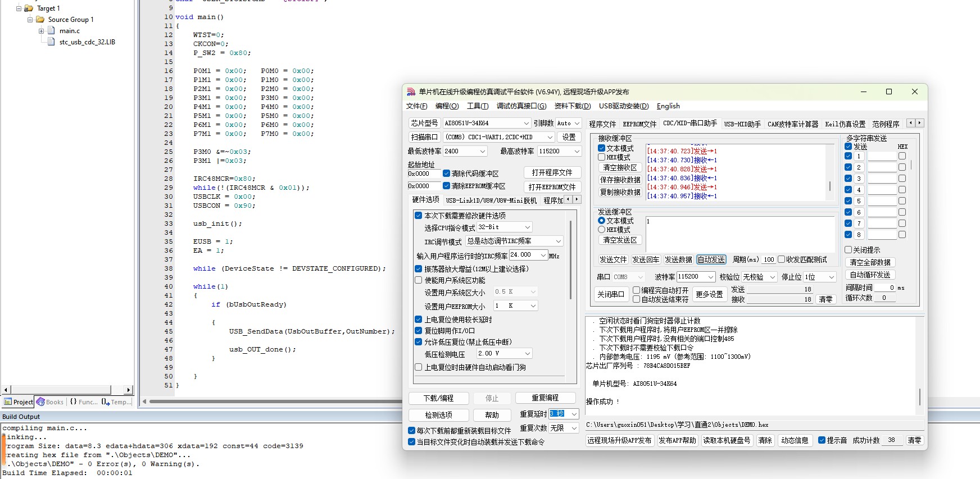
Task: Open the Functions tab in Keil project pane
Action: (x=83, y=402)
